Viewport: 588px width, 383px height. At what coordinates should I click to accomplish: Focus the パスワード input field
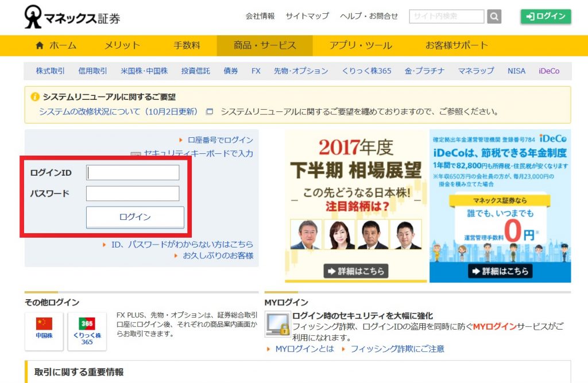[x=133, y=194]
